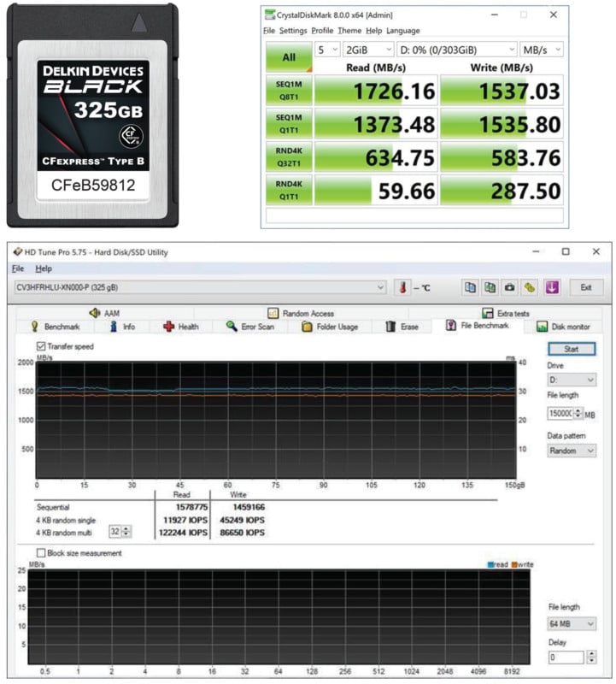
Task: Switch to the Benchmark tab
Action: pyautogui.click(x=56, y=327)
